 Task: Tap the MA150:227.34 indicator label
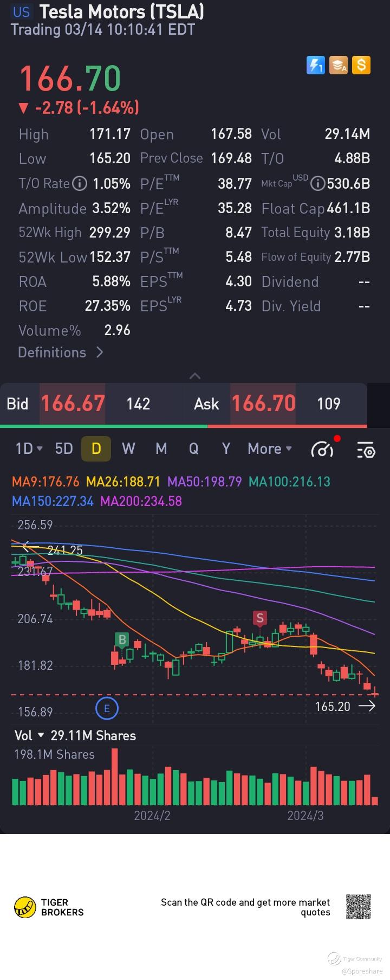53,501
